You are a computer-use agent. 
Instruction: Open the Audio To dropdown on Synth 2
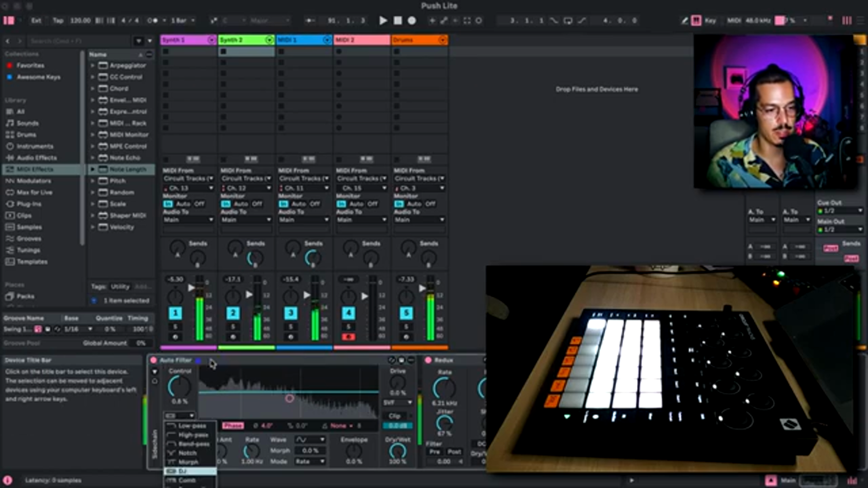245,220
